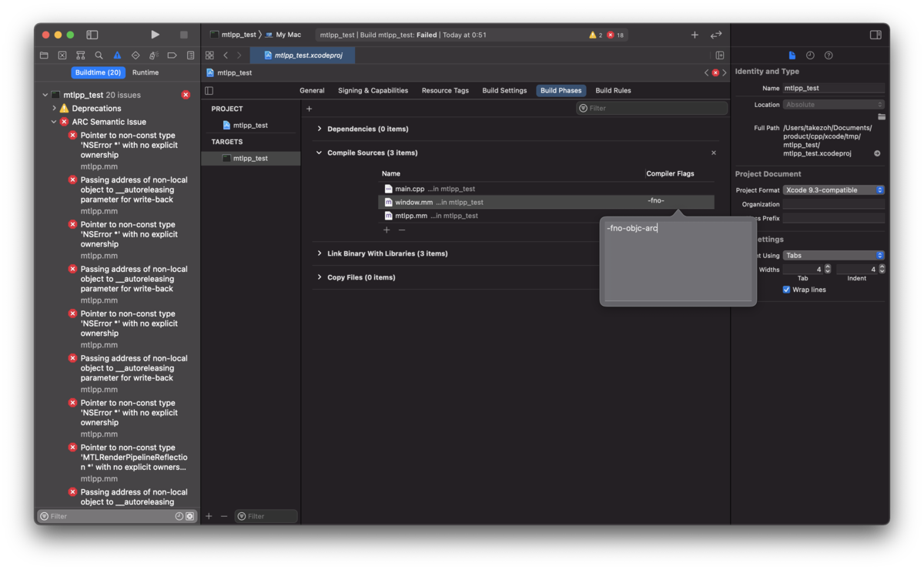Select Build Phases tab
Screen dimensions: 924x570
561,90
